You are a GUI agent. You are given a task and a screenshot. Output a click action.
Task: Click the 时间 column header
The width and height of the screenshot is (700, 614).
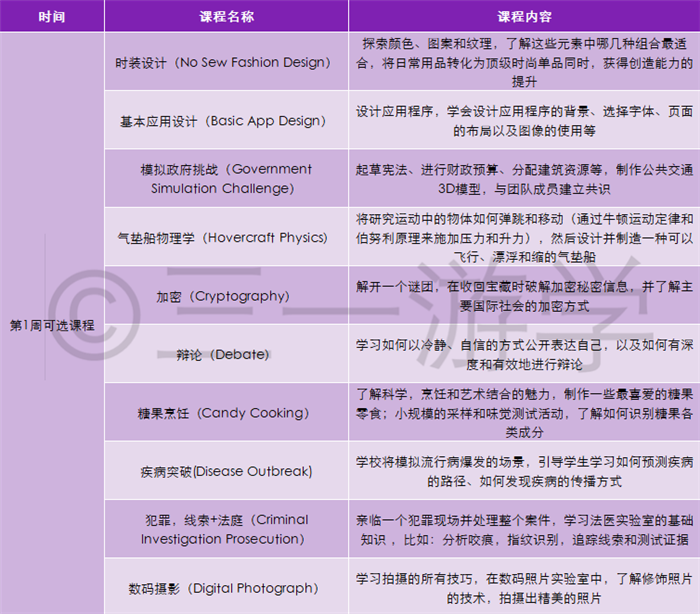[x=52, y=16]
